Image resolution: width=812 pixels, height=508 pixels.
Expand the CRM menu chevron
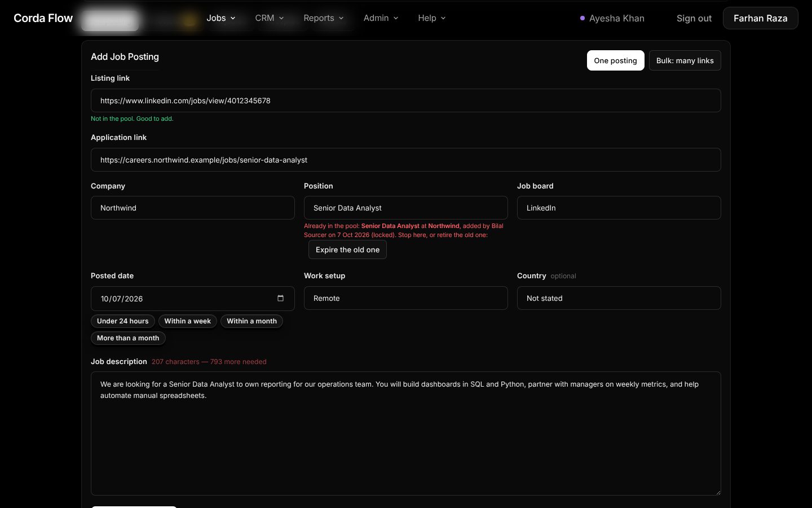(x=281, y=18)
